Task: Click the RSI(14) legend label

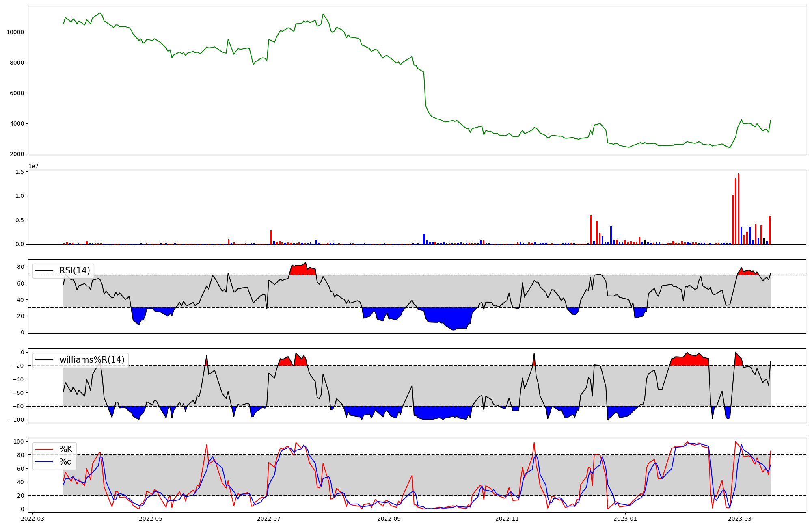Action: coord(74,270)
